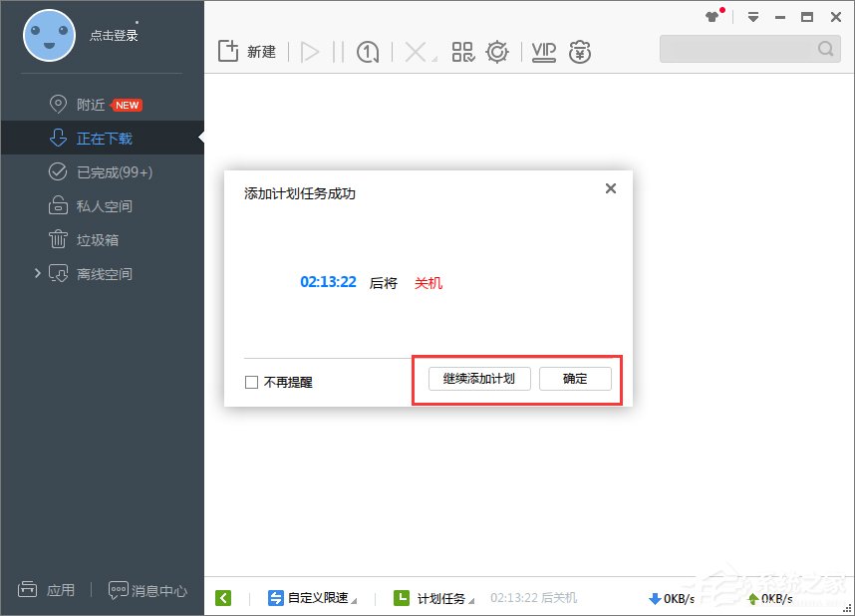Click the VIP membership icon
855x616 pixels.
click(542, 51)
